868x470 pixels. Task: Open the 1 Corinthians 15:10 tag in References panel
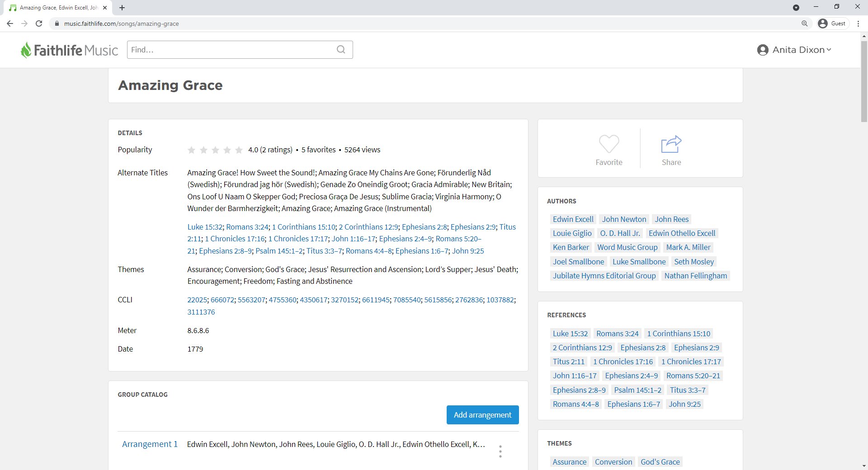click(x=679, y=334)
